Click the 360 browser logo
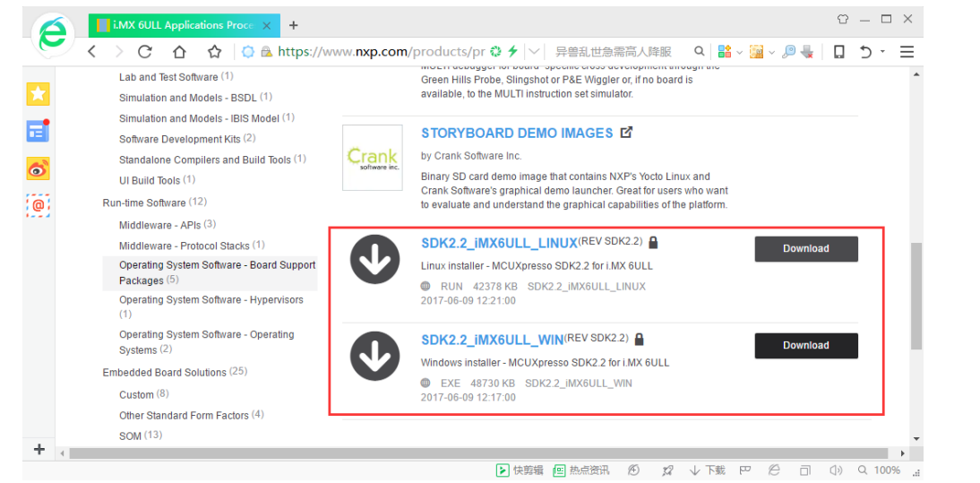This screenshot has width=980, height=483. pos(53,35)
